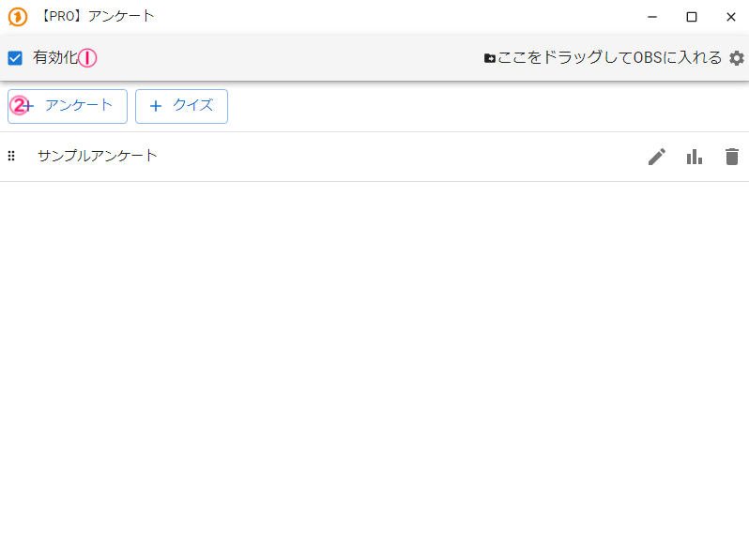Click the pink circled number 1 marker
This screenshot has height=560, width=749.
click(x=87, y=58)
